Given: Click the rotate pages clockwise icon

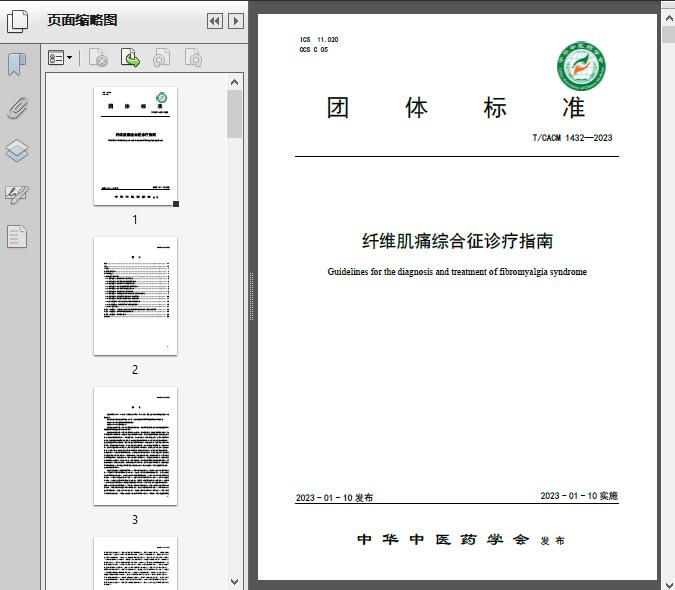Looking at the screenshot, I should 193,57.
